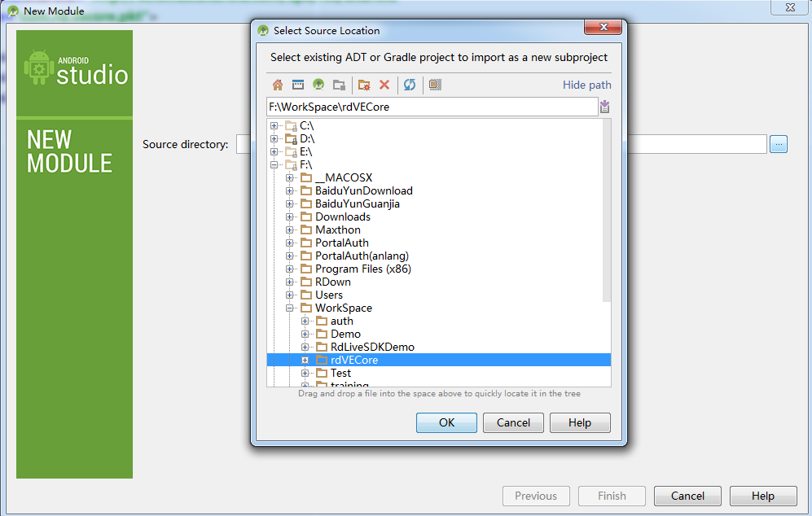Select the BaiduYunDownload folder
The width and height of the screenshot is (812, 516).
point(363,191)
